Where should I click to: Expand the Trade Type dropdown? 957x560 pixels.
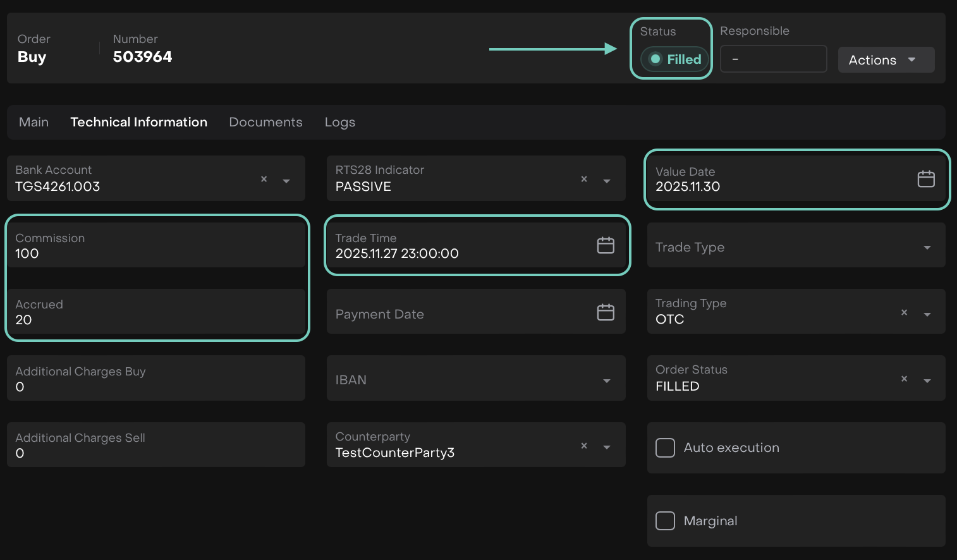[x=927, y=248]
